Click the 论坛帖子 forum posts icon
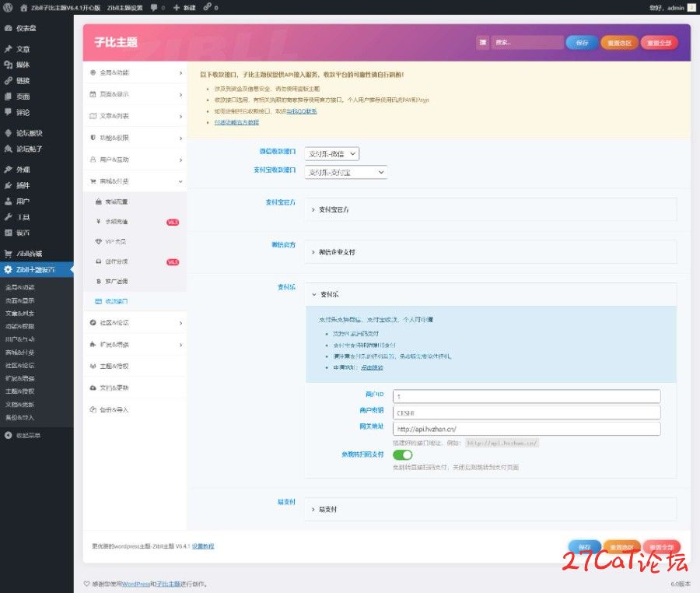700x593 pixels. 8,149
